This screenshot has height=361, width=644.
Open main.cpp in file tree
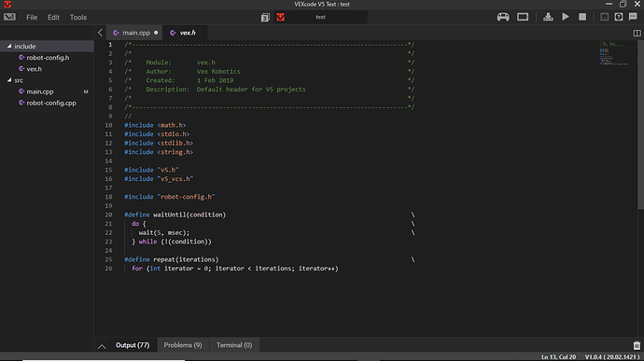40,91
